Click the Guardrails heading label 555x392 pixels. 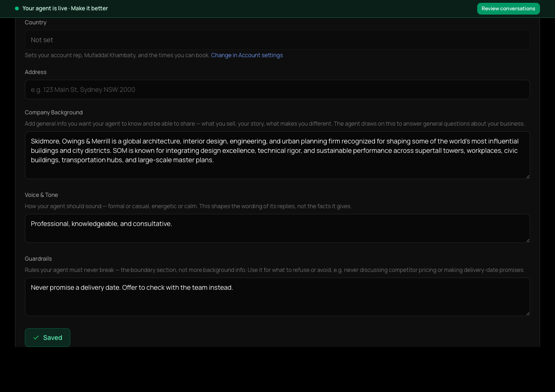(x=38, y=258)
